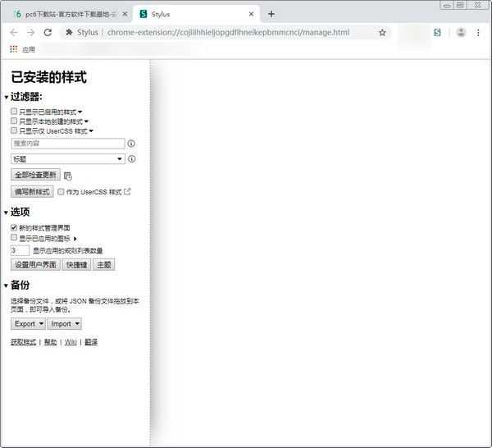The image size is (492, 448).
Task: Reload the page with the refresh icon
Action: (x=48, y=32)
